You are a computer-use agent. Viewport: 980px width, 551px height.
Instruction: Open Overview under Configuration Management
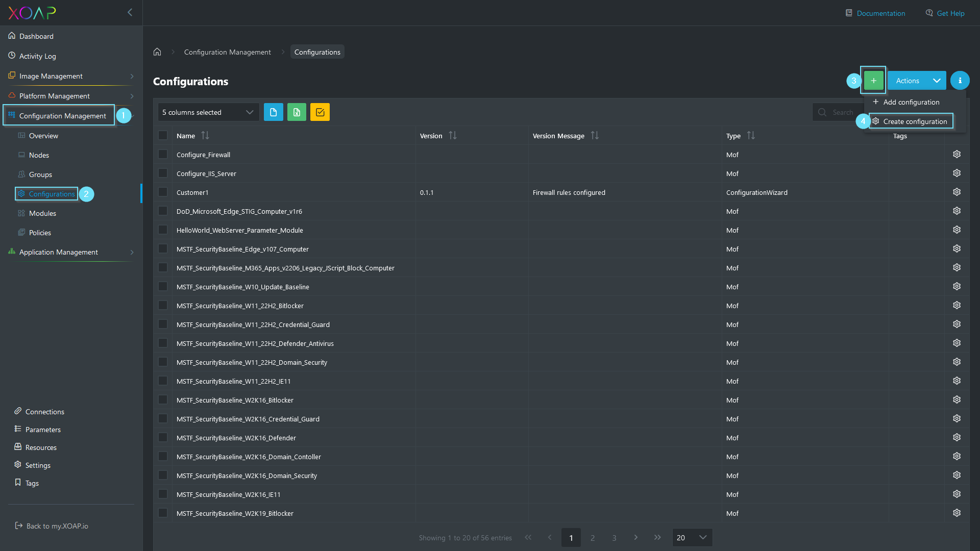point(38,136)
